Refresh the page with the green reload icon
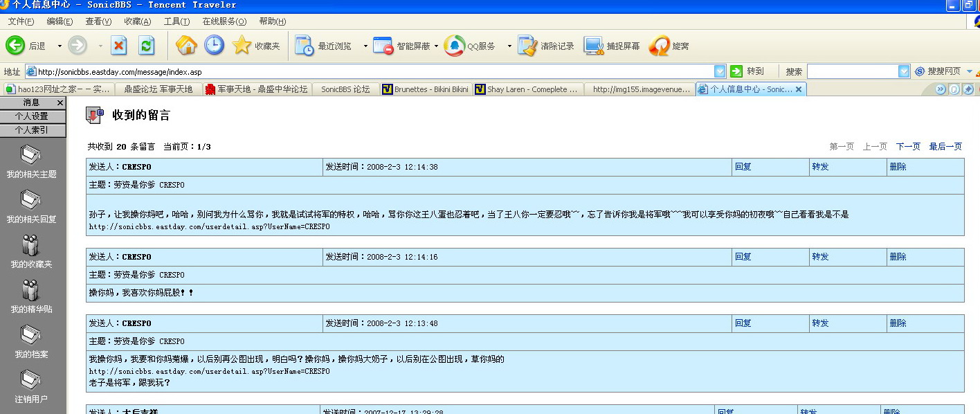Viewport: 980px width, 414px height. pyautogui.click(x=146, y=46)
